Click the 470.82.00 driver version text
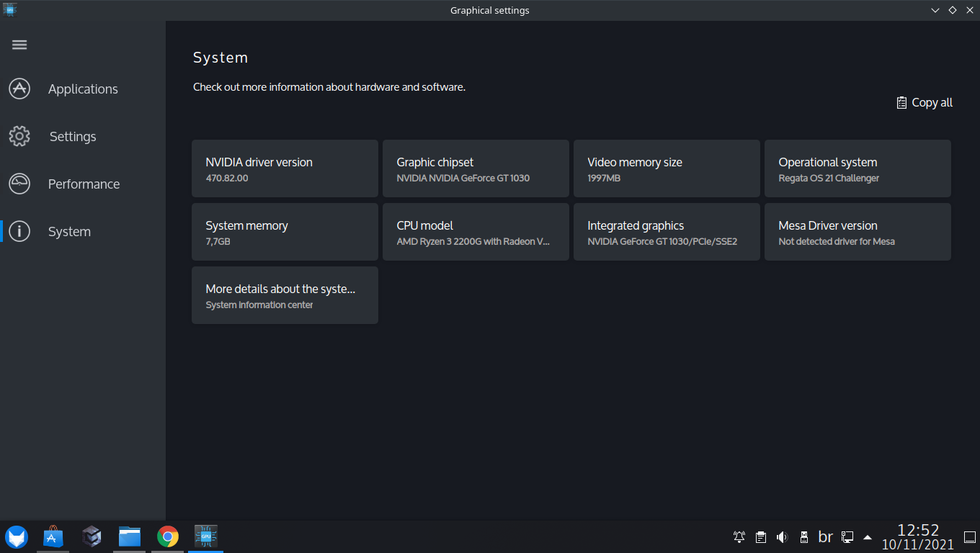 [226, 179]
